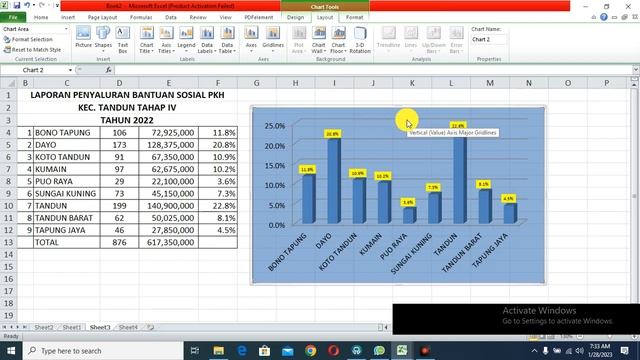Click the volume icon in system tray
The image size is (640, 360).
point(580,351)
